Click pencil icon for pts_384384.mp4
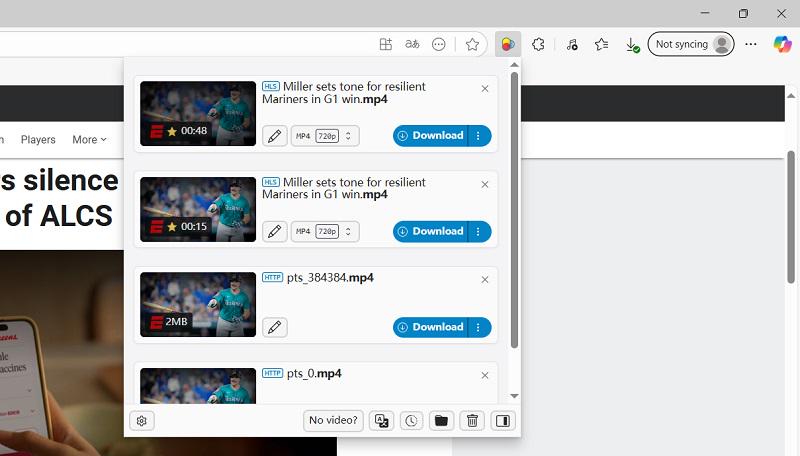The image size is (800, 456). pyautogui.click(x=274, y=327)
